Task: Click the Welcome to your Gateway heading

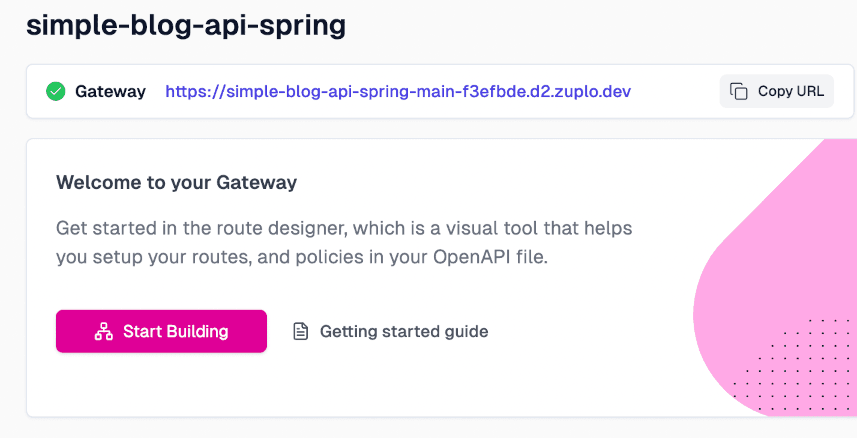Action: [176, 182]
